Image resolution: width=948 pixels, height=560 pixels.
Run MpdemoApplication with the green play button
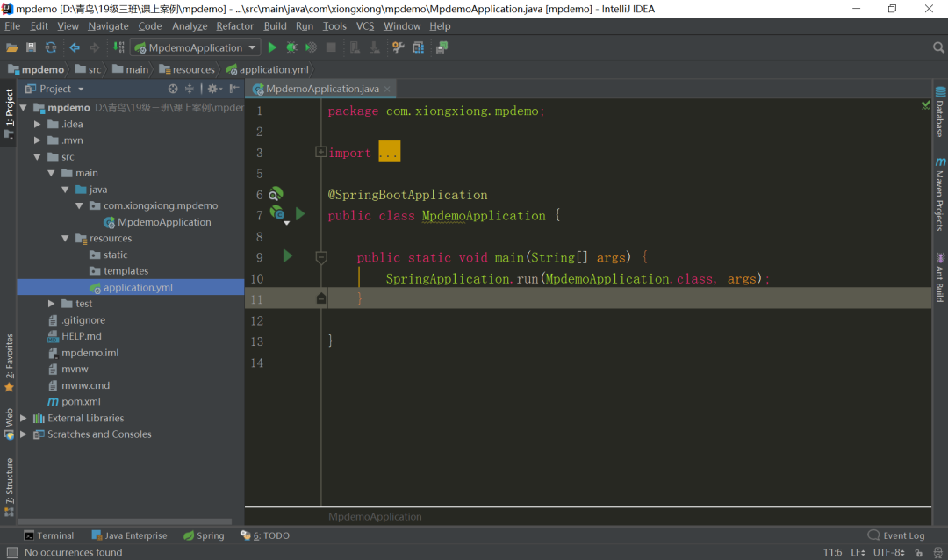pyautogui.click(x=272, y=47)
